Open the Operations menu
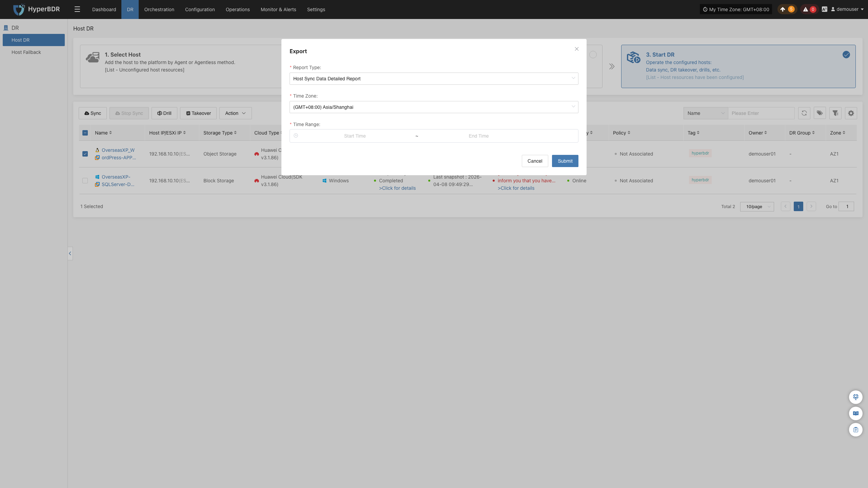868x488 pixels. (x=238, y=9)
